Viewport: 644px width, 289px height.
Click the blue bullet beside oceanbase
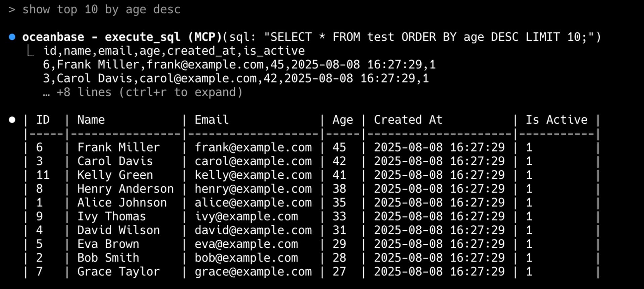pyautogui.click(x=12, y=37)
